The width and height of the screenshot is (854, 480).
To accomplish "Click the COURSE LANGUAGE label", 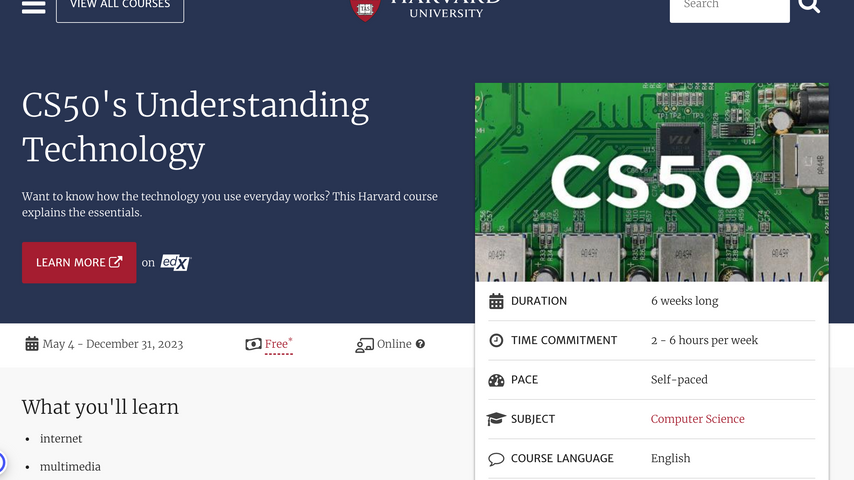I will (x=562, y=458).
